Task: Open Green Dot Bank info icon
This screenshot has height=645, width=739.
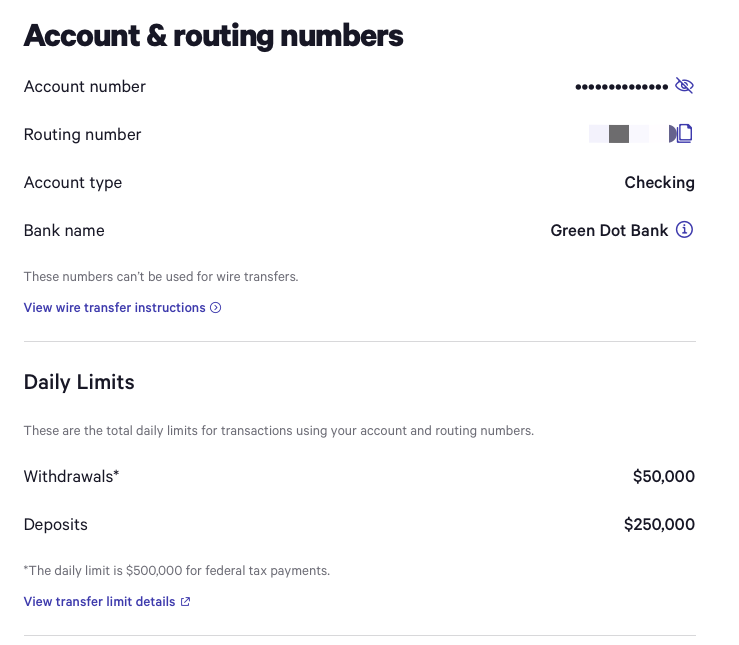Action: point(684,230)
